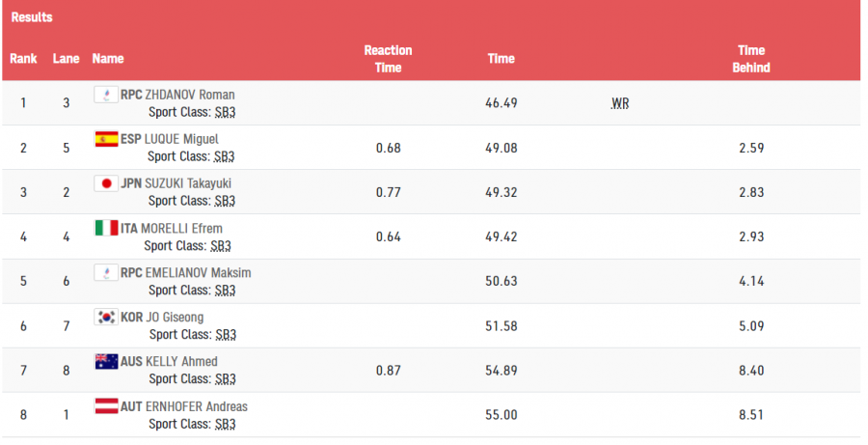
Task: Click the Reaction Time column header
Action: tap(388, 59)
